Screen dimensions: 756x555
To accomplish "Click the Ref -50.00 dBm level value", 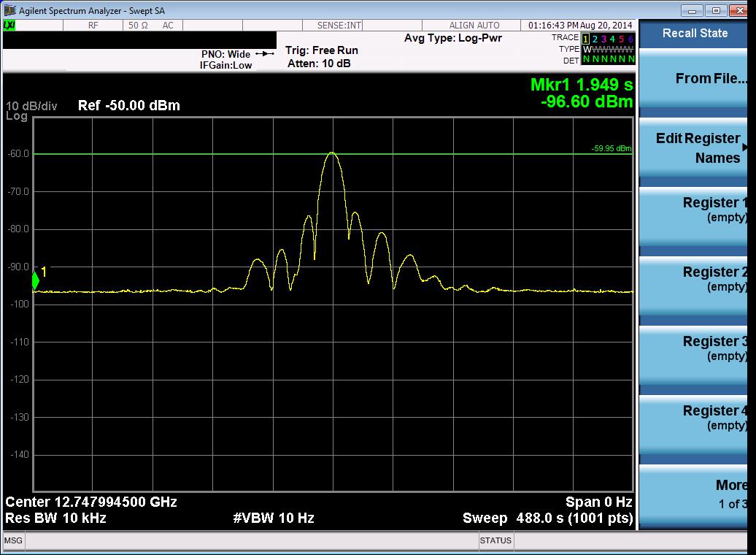I will click(128, 106).
